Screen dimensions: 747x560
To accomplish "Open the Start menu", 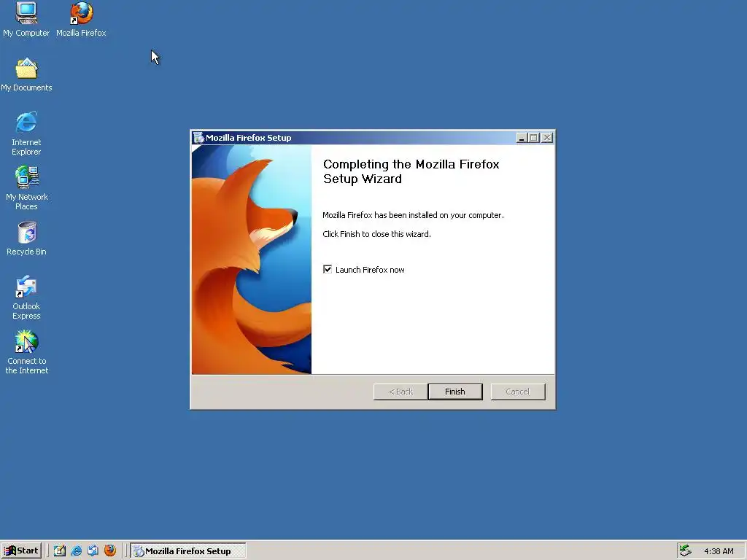I will (x=21, y=551).
